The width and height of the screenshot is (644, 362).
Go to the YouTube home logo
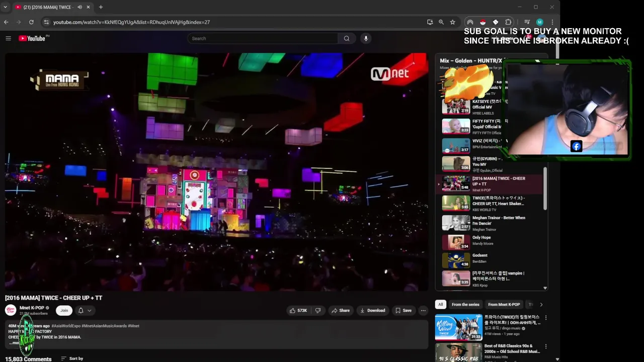point(32,38)
